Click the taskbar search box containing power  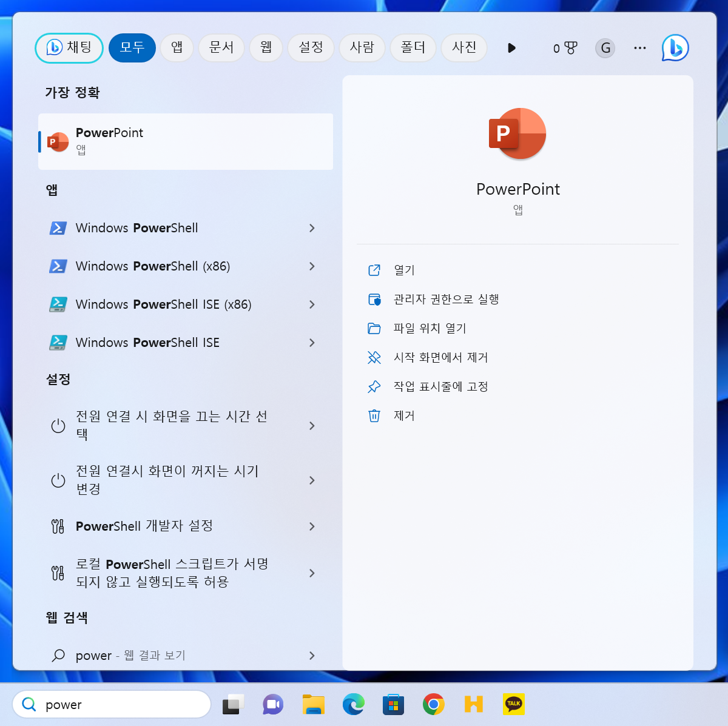click(x=112, y=704)
